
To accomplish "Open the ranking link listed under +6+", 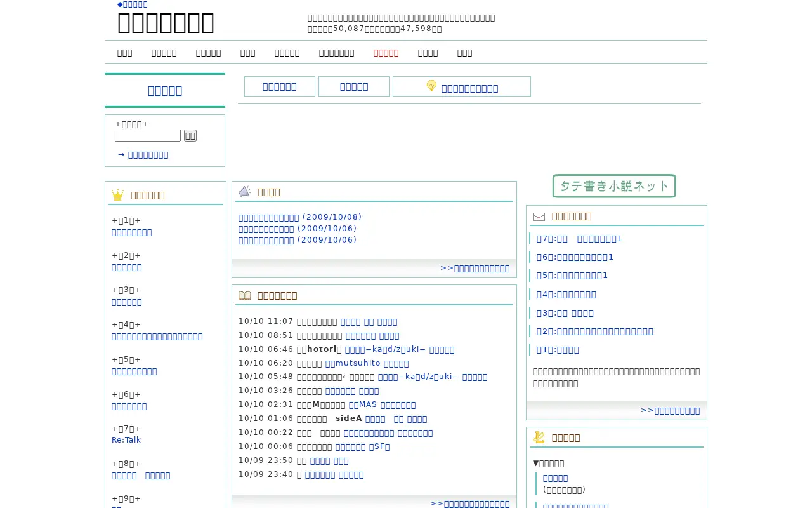I will tap(129, 406).
